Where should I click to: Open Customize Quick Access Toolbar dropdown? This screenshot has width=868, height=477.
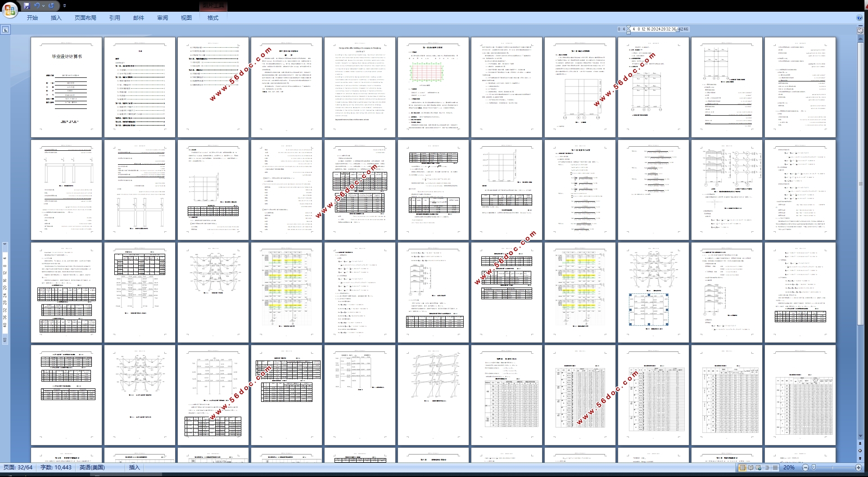tap(64, 6)
